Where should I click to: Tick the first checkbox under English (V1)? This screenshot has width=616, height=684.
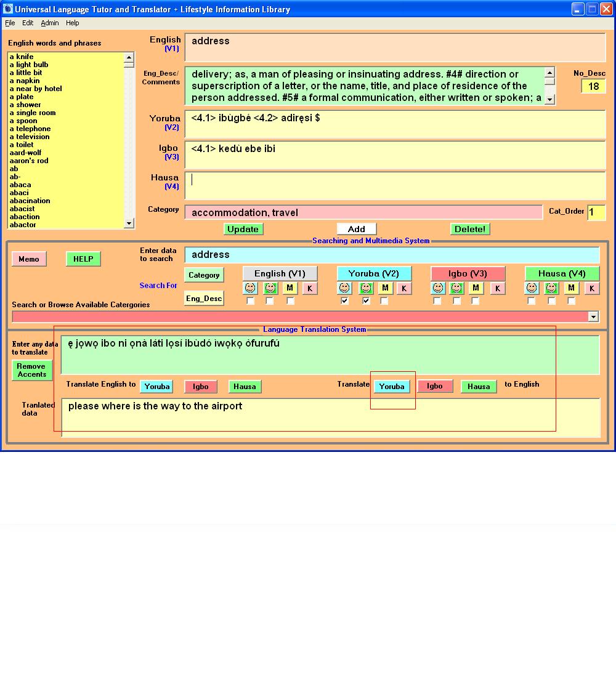pos(250,301)
